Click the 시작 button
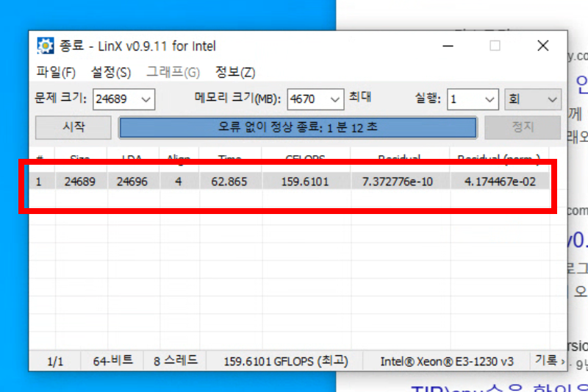This screenshot has height=392, width=588. (73, 127)
